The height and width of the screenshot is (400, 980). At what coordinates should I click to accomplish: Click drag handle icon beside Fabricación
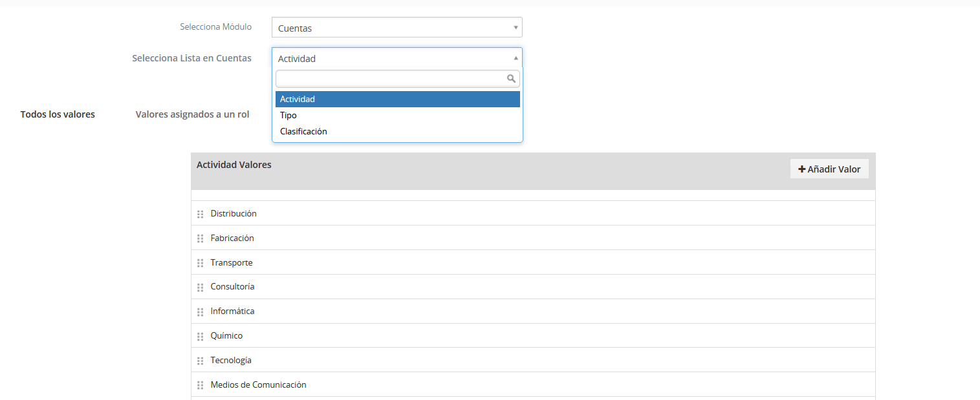pos(200,238)
